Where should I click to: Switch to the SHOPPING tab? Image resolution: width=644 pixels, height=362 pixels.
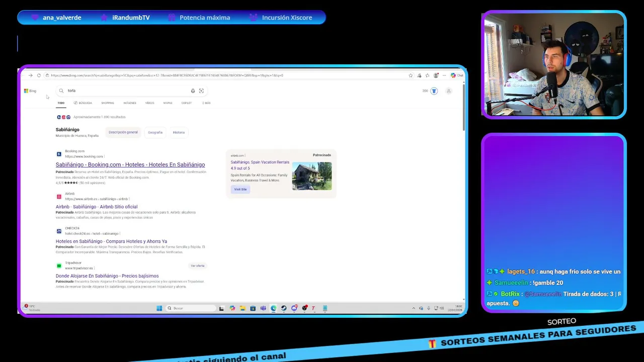(108, 103)
